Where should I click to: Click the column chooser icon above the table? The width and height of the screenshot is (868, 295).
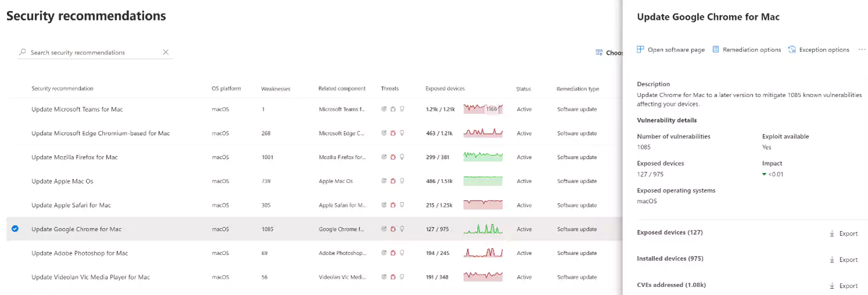click(x=599, y=53)
